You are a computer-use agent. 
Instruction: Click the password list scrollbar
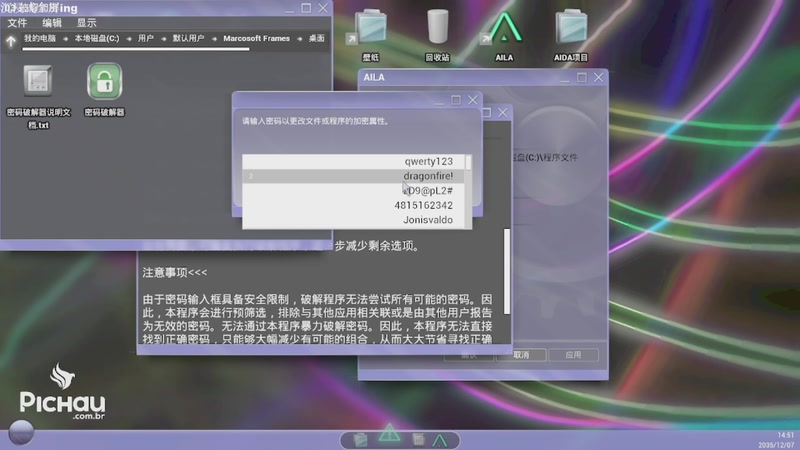click(468, 163)
